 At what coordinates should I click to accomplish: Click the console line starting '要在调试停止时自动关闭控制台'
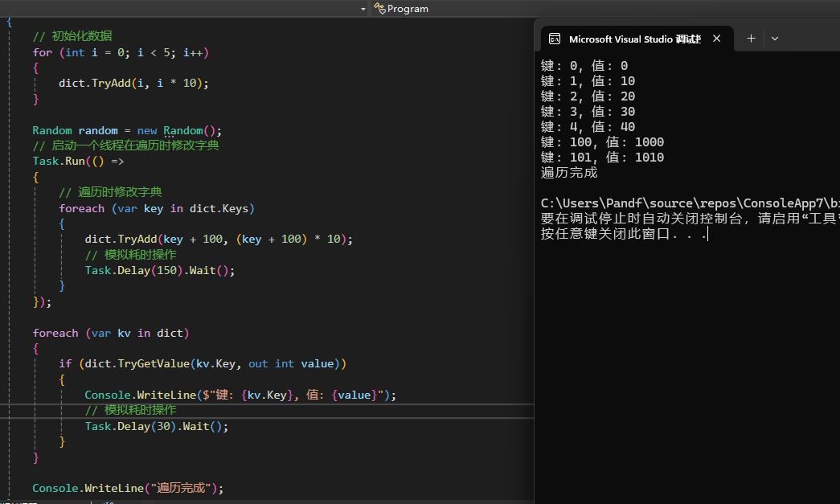point(690,219)
